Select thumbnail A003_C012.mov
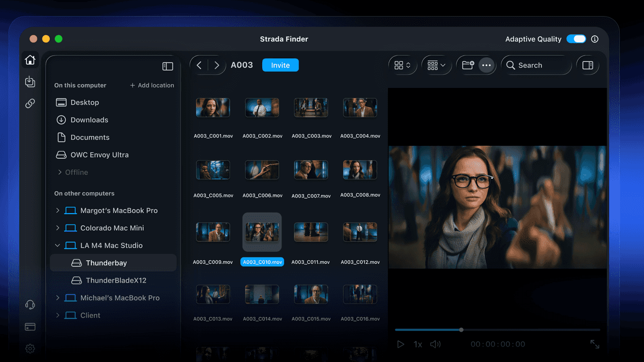The width and height of the screenshot is (644, 362). point(360,232)
